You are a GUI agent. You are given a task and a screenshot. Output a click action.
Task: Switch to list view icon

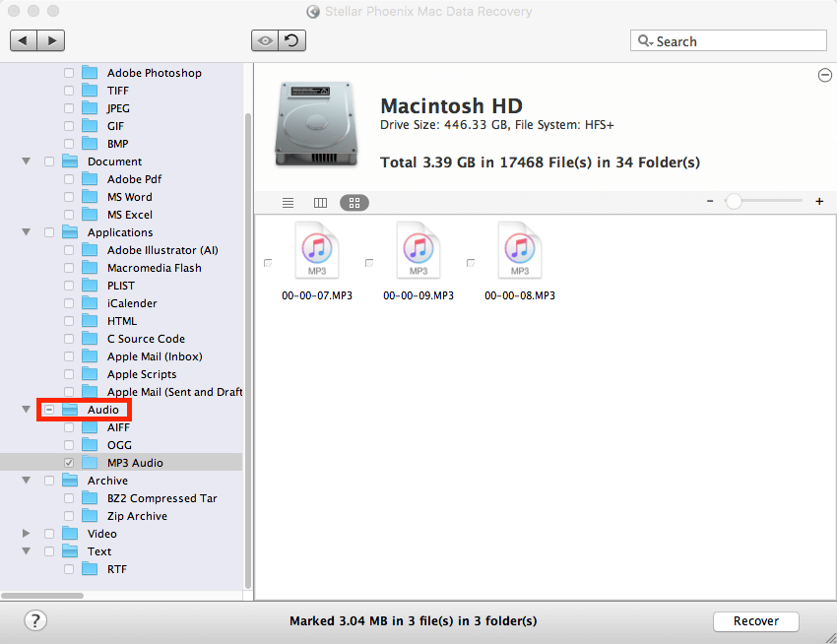click(x=289, y=203)
